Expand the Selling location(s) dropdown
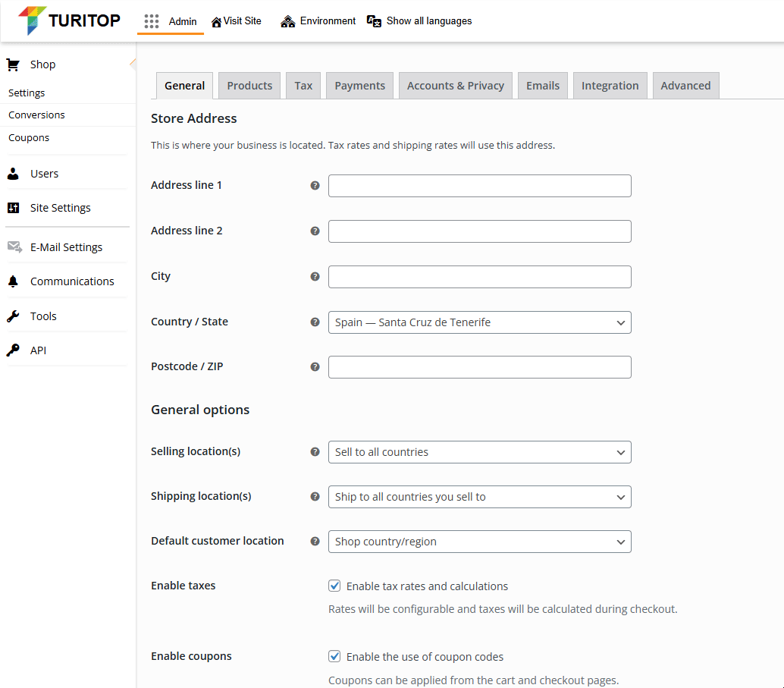The width and height of the screenshot is (784, 688). (x=479, y=452)
